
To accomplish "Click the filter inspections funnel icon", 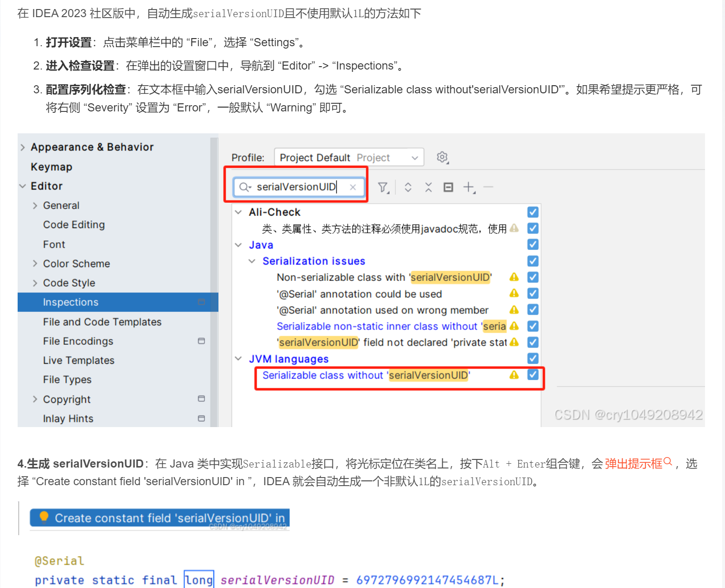I will coord(383,188).
